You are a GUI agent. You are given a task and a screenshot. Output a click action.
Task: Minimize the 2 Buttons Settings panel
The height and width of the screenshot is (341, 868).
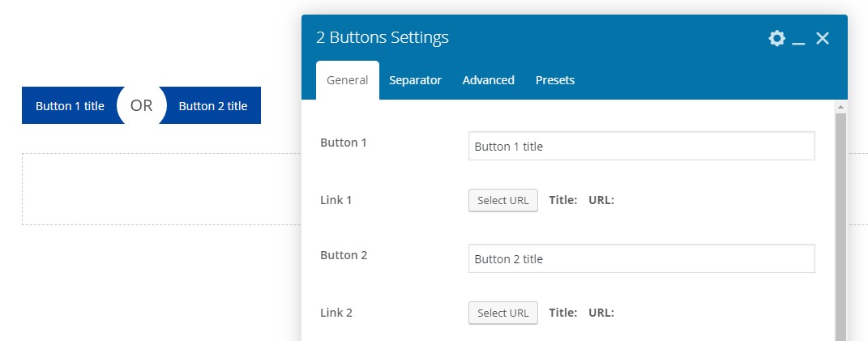798,39
